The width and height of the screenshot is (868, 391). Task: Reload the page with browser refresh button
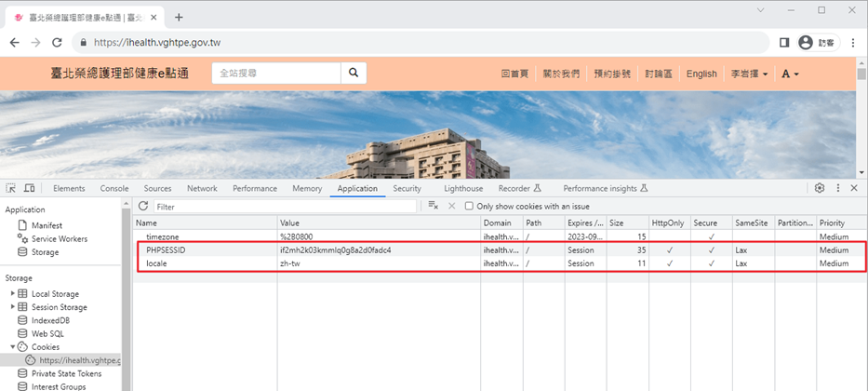pyautogui.click(x=57, y=43)
